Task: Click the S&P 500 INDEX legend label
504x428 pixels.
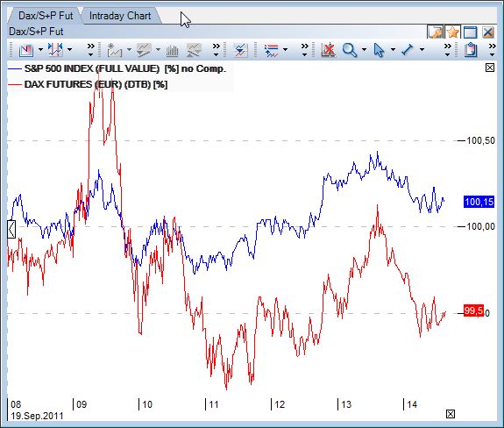Action: tap(125, 68)
